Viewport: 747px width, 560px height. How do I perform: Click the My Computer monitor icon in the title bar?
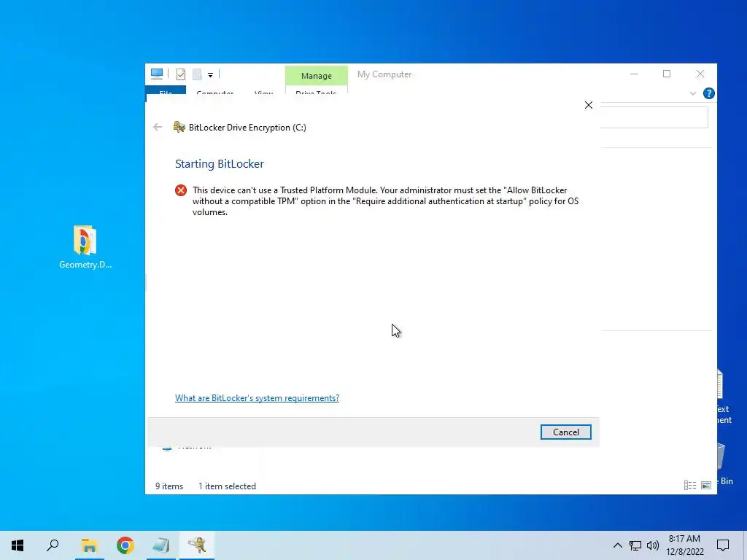coord(157,74)
